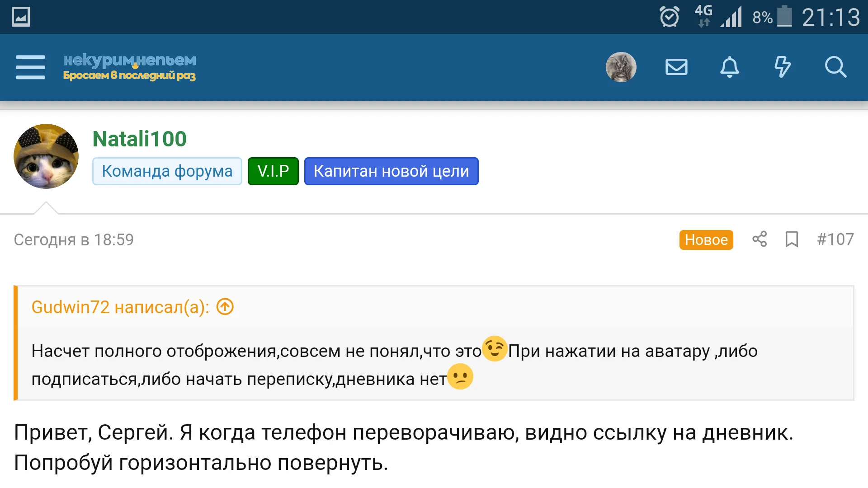The image size is (868, 488).
Task: Click Natali100's cat avatar picture
Action: tap(46, 156)
